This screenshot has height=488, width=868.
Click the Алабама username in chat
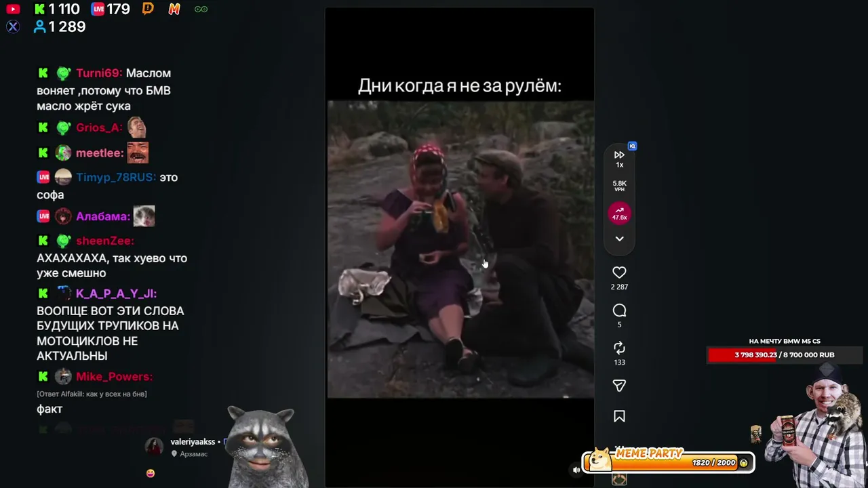[103, 217]
